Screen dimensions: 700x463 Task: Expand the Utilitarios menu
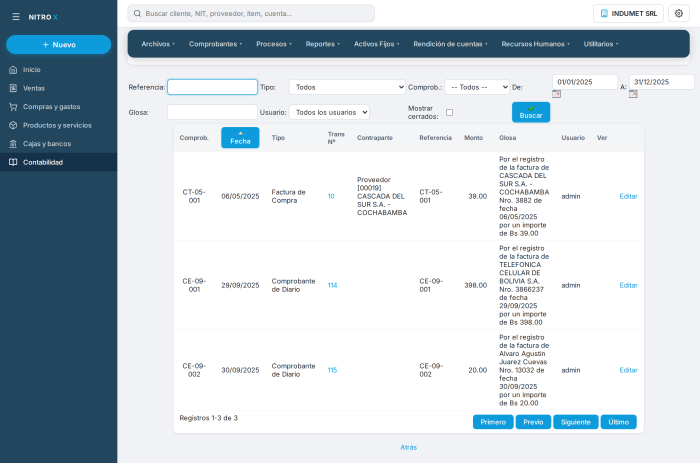point(601,44)
